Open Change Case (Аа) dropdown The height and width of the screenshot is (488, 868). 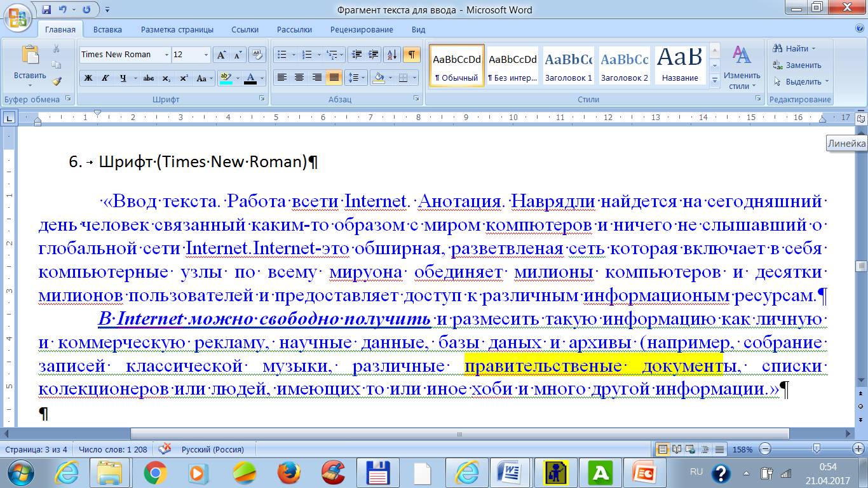click(x=205, y=78)
